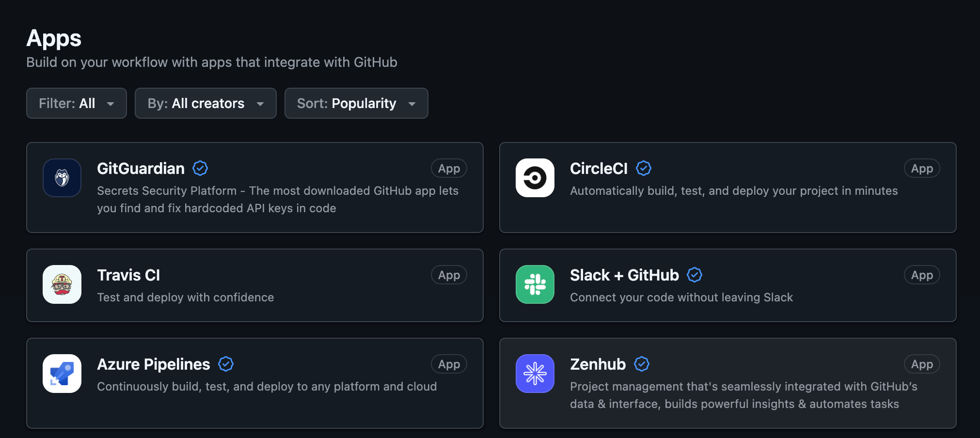Open the Slack + GitHub app link
The image size is (980, 438).
(624, 275)
